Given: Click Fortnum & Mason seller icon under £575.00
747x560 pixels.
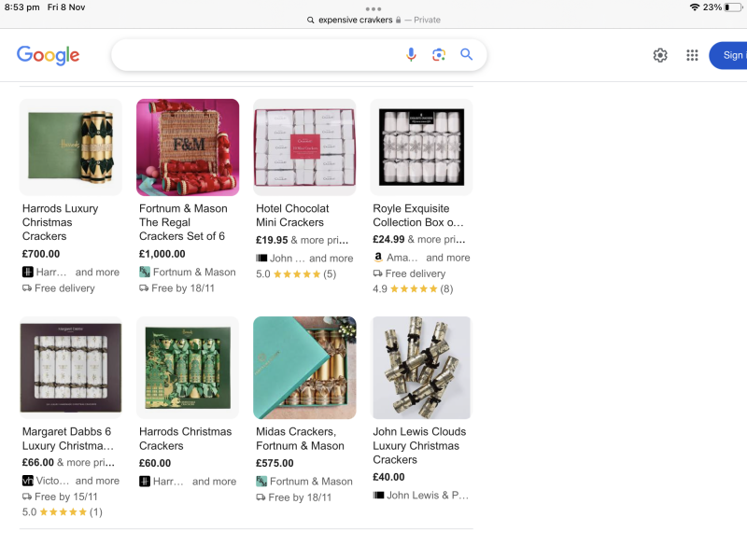Looking at the screenshot, I should [x=261, y=481].
